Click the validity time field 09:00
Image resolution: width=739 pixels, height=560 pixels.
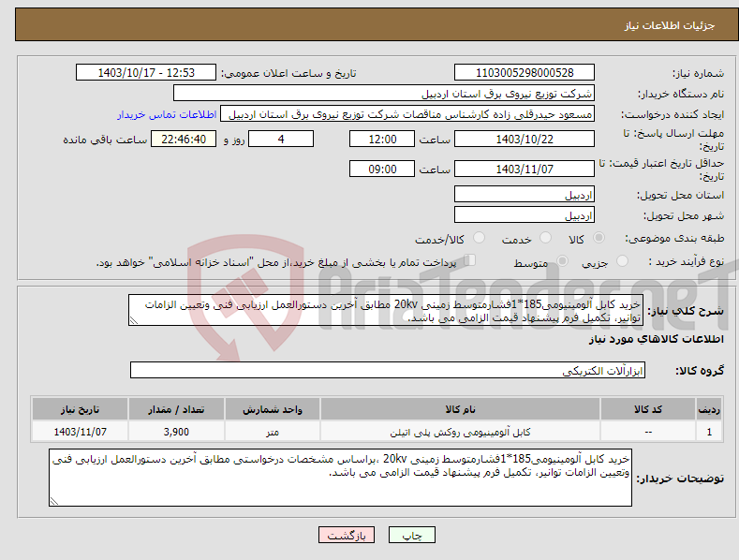coord(382,169)
